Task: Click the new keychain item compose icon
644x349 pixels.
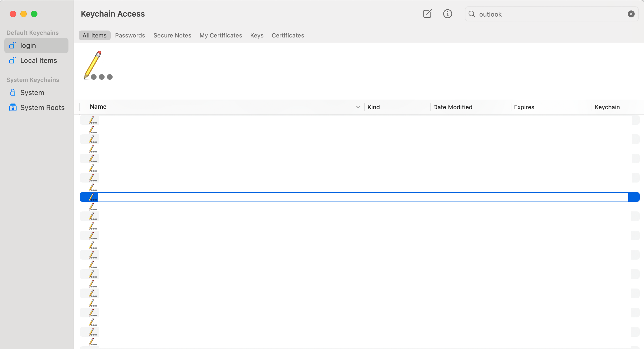Action: pyautogui.click(x=427, y=14)
